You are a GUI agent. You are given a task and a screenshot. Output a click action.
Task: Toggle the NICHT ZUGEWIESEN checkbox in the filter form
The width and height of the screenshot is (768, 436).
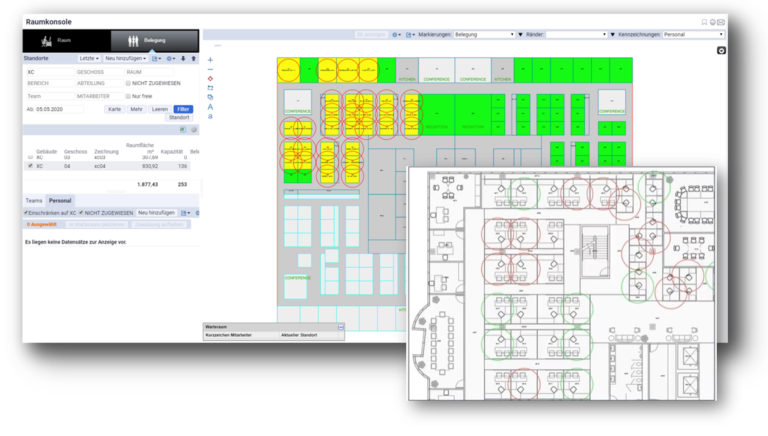click(x=126, y=83)
